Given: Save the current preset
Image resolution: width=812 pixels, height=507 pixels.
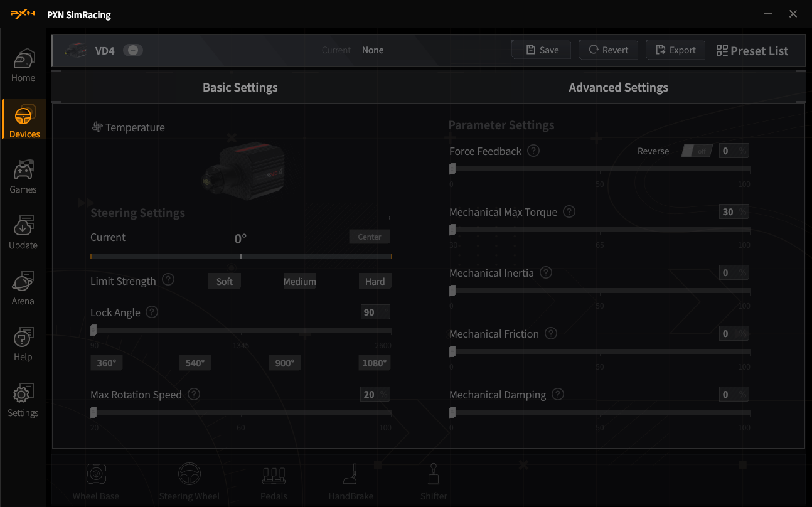Looking at the screenshot, I should tap(542, 50).
